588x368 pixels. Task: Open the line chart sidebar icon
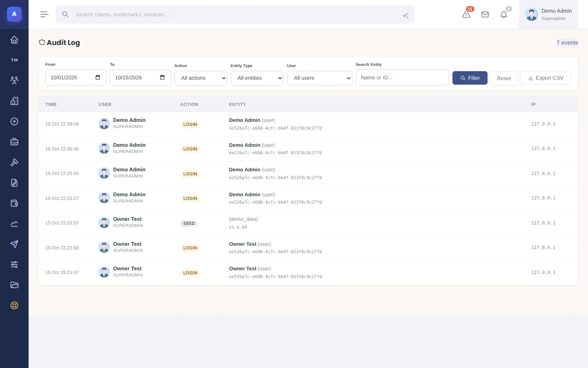[x=14, y=224]
